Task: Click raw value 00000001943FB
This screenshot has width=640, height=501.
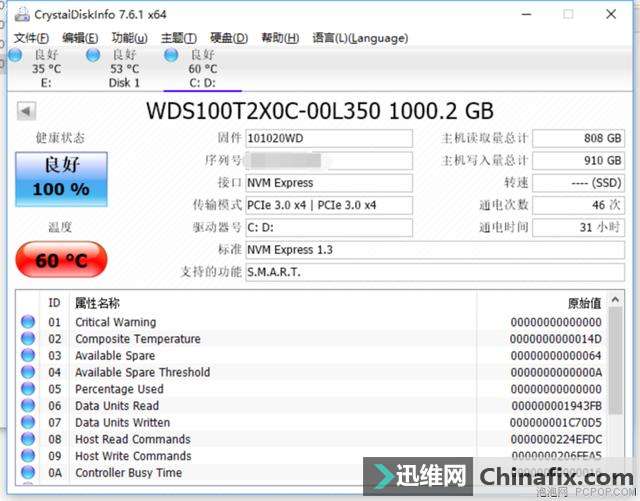Action: coord(557,406)
